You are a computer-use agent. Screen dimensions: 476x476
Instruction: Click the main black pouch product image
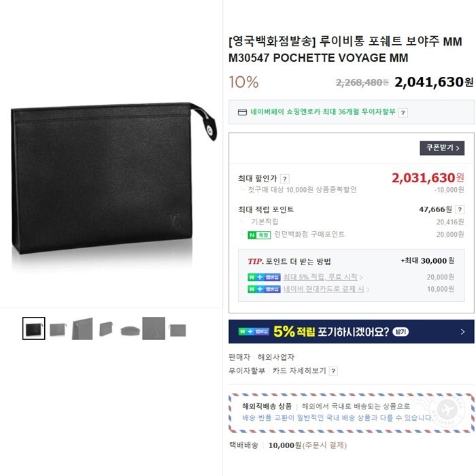click(x=114, y=178)
